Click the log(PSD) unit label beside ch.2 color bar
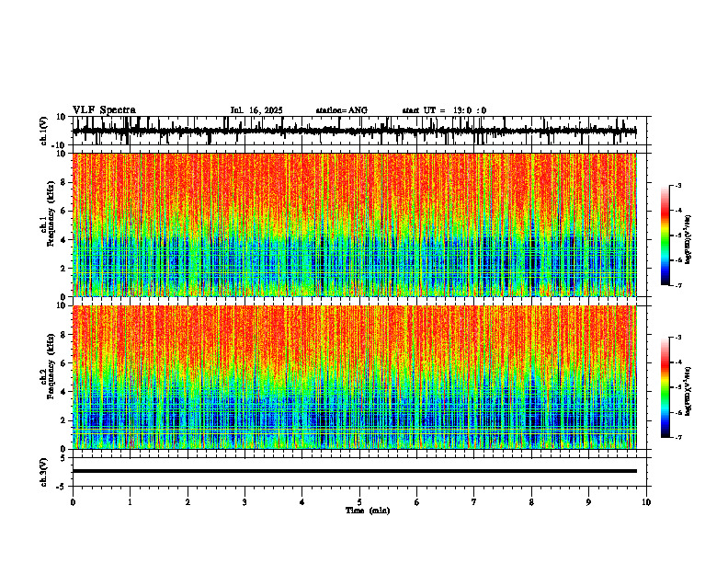This screenshot has width=728, height=563. click(688, 391)
